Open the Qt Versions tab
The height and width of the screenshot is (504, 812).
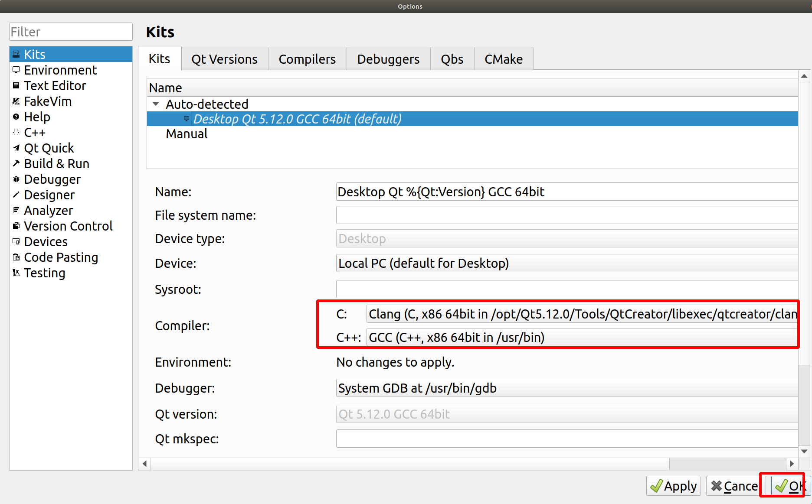coord(224,59)
